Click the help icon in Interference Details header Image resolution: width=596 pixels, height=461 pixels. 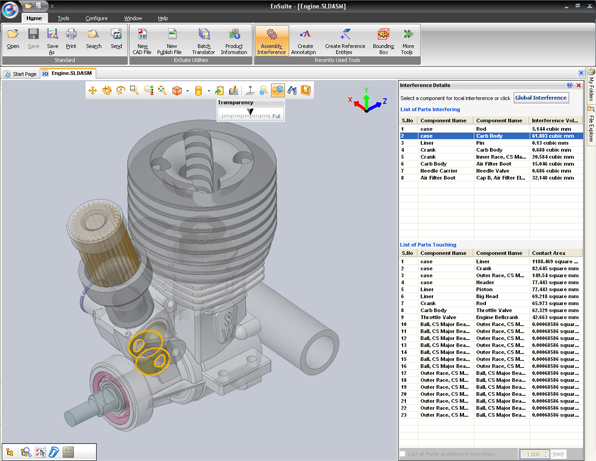pyautogui.click(x=570, y=85)
